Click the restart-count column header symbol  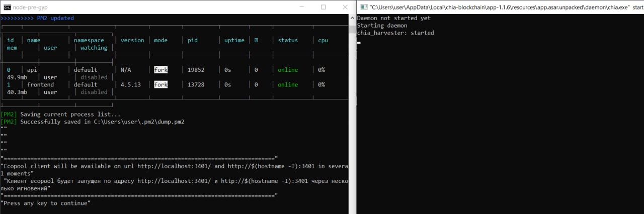(256, 40)
